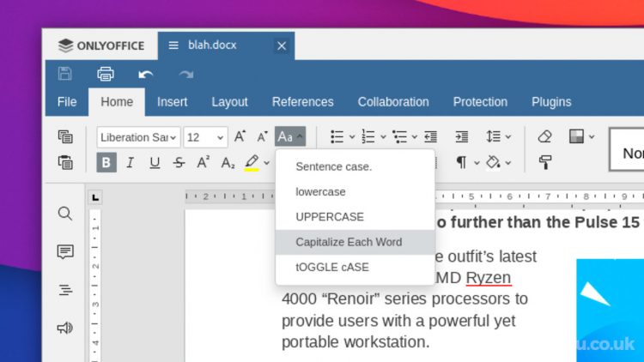Choose tOGGLE cASE option
The width and height of the screenshot is (644, 362).
[355, 267]
